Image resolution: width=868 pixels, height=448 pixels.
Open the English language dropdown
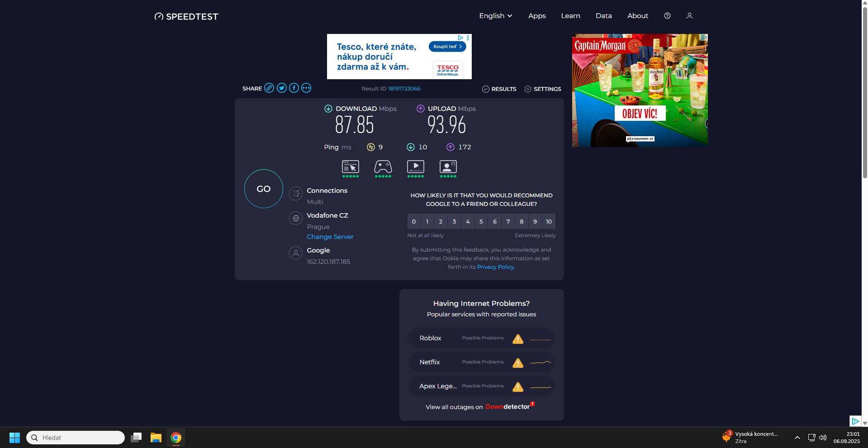496,15
